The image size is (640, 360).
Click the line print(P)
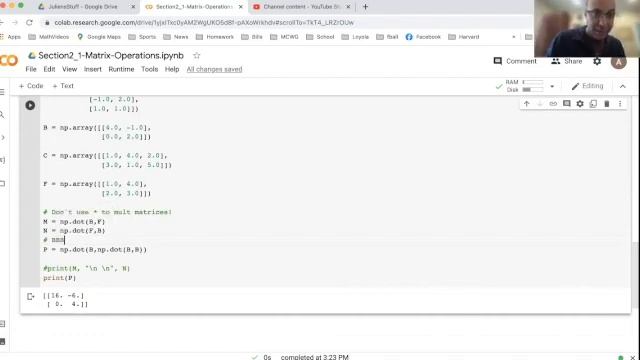click(x=60, y=278)
